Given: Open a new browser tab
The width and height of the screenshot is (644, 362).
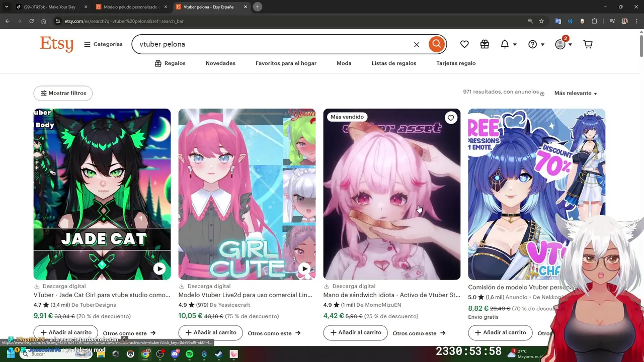Looking at the screenshot, I should (258, 7).
